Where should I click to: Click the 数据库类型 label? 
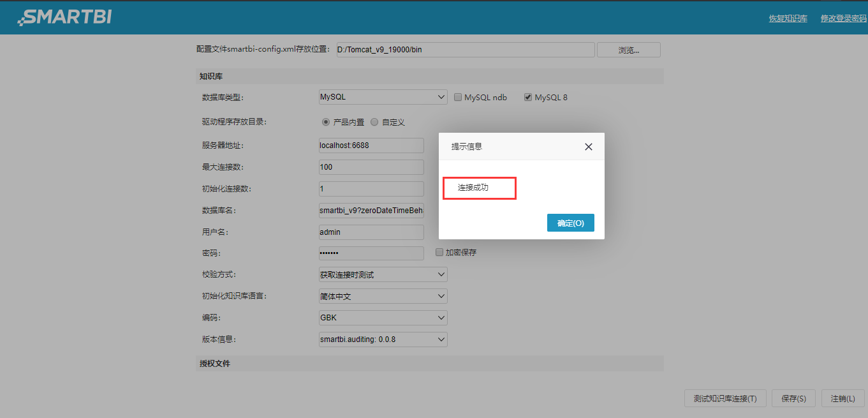click(x=223, y=98)
